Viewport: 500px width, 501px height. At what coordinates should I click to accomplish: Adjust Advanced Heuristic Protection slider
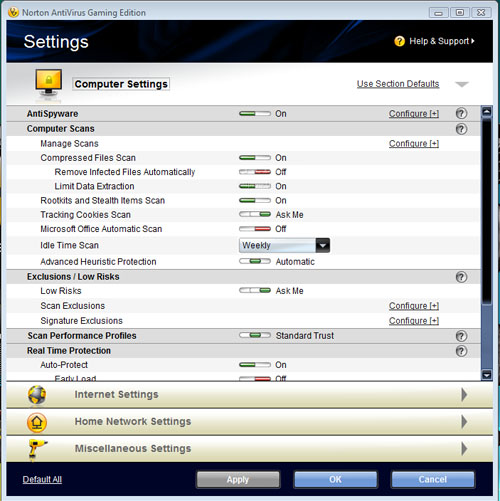pyautogui.click(x=255, y=261)
